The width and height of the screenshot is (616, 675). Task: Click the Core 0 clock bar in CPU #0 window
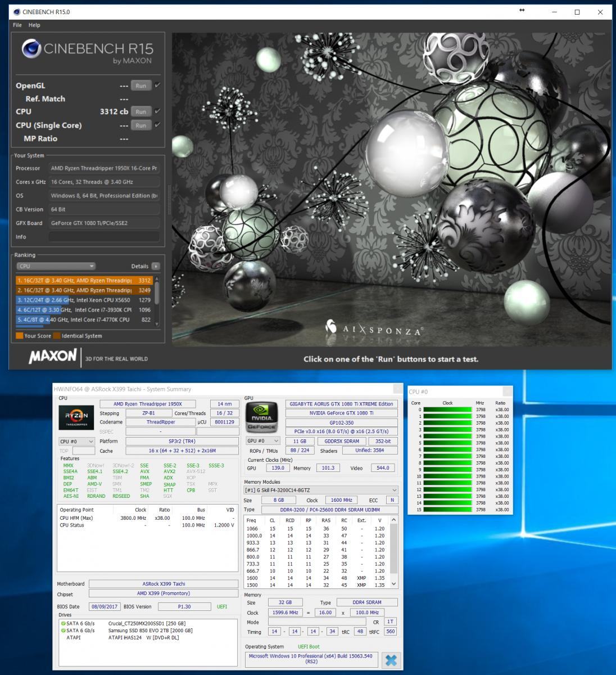(x=447, y=409)
